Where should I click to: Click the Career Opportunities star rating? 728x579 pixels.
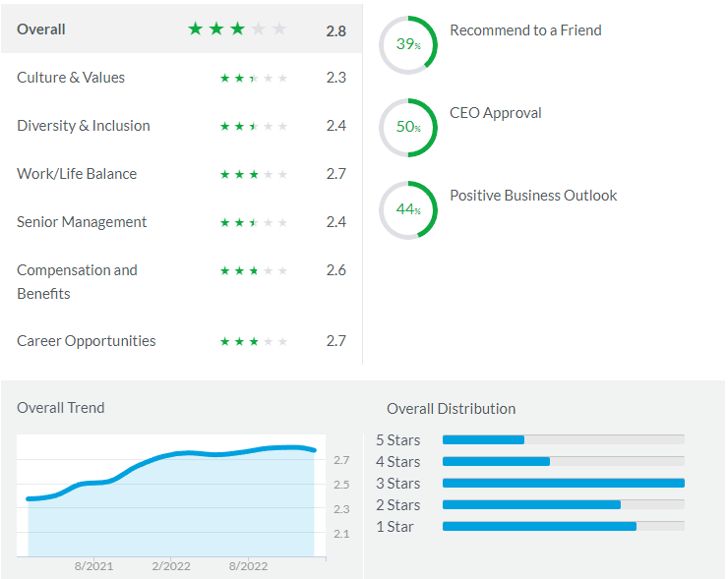click(x=254, y=341)
